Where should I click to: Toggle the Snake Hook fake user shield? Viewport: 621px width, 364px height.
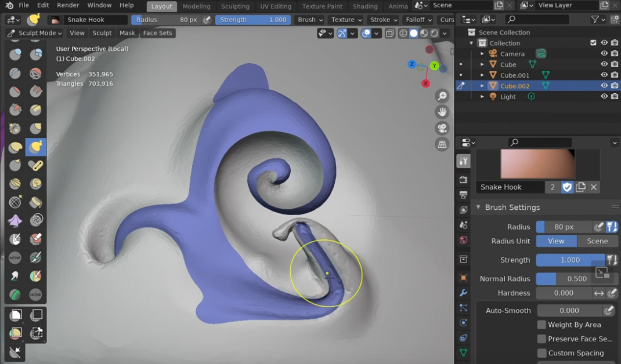pyautogui.click(x=567, y=187)
